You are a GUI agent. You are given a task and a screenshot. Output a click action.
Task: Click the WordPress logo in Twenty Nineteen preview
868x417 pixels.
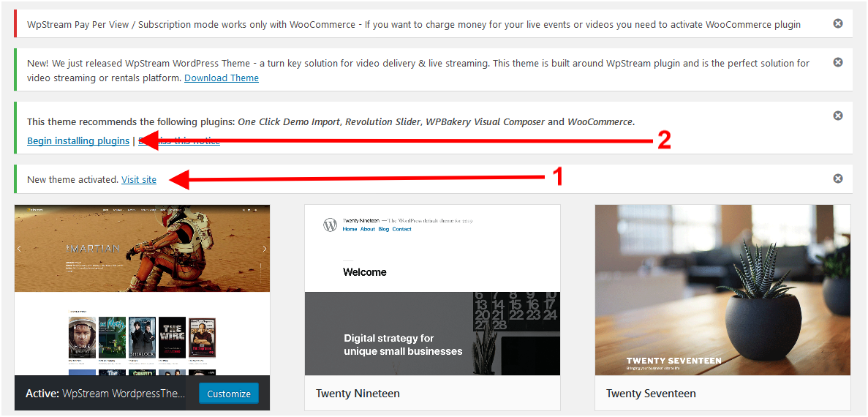330,225
